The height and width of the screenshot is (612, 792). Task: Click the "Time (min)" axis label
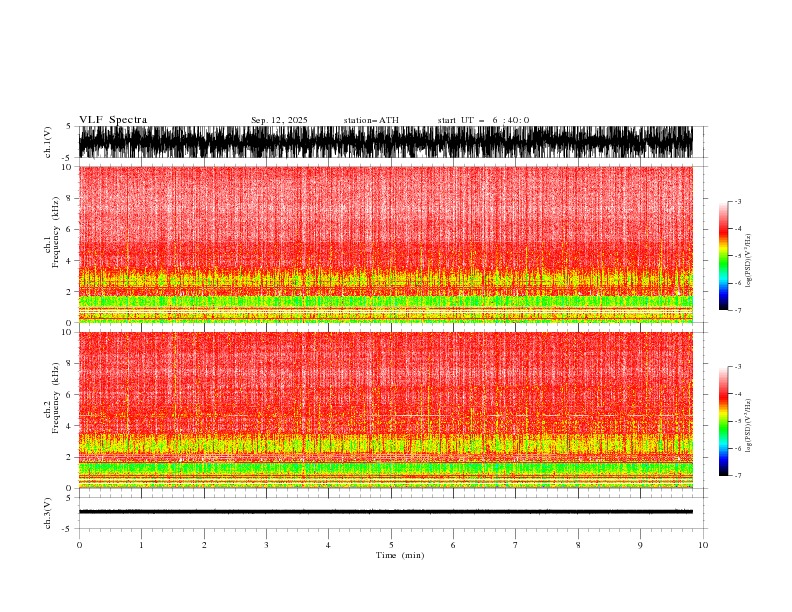pos(400,555)
